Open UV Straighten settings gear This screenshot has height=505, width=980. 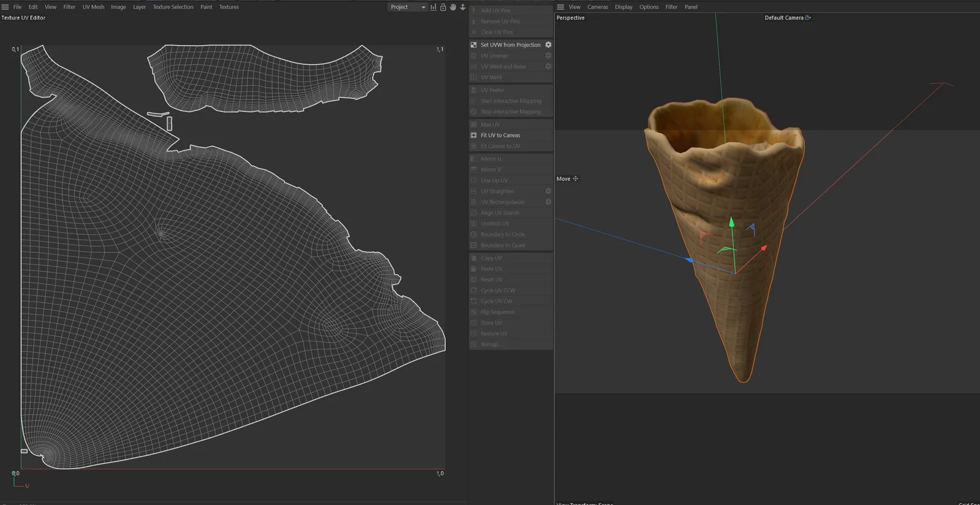click(x=548, y=191)
